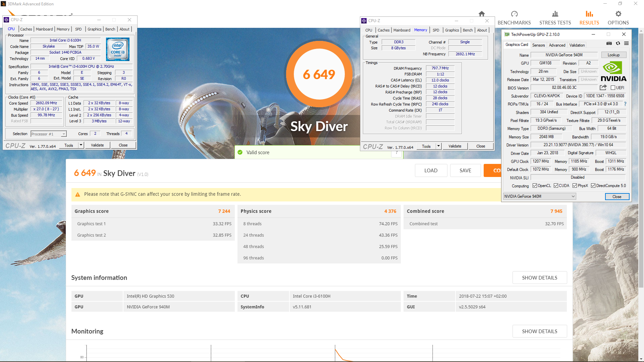644x362 pixels.
Task: Open the GPU-Z hamburger menu
Action: [626, 44]
